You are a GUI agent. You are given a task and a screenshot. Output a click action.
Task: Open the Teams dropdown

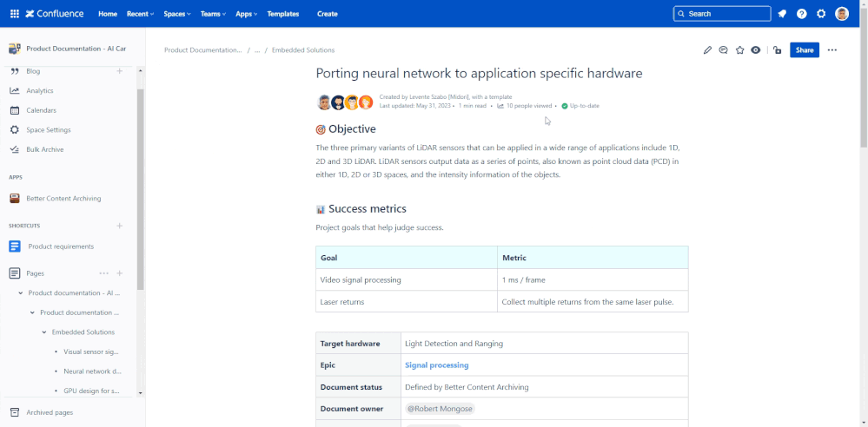pos(213,14)
